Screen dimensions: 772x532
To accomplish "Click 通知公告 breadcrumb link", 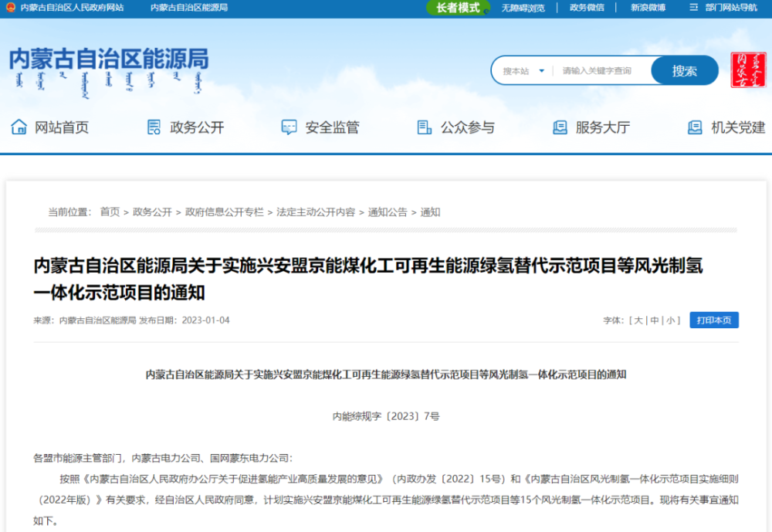I will 388,212.
